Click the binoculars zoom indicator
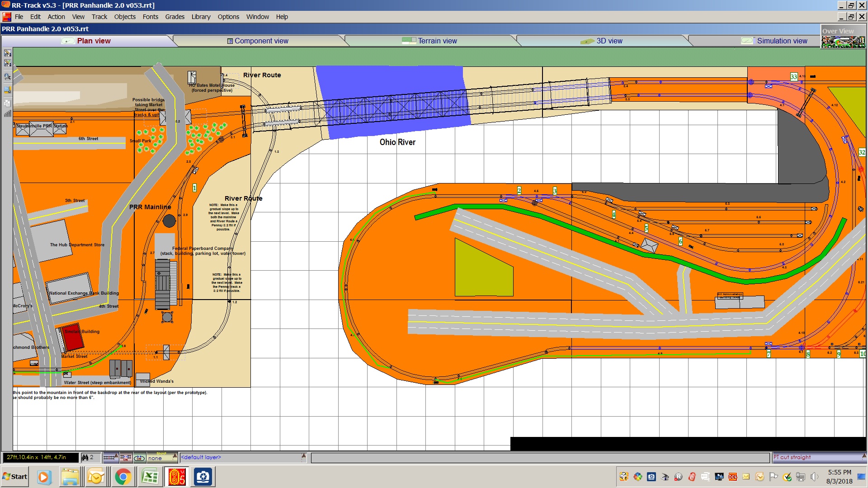868x488 pixels. click(x=85, y=458)
